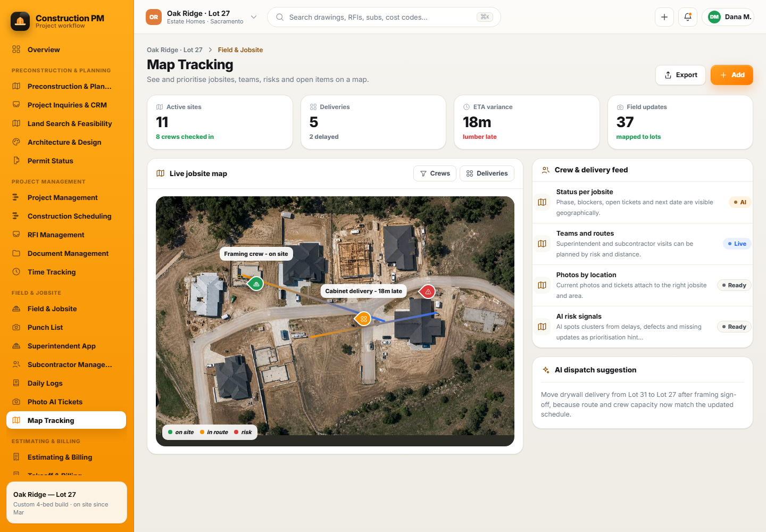
Task: Go to Preconstruction & Planning page
Action: pyautogui.click(x=66, y=86)
